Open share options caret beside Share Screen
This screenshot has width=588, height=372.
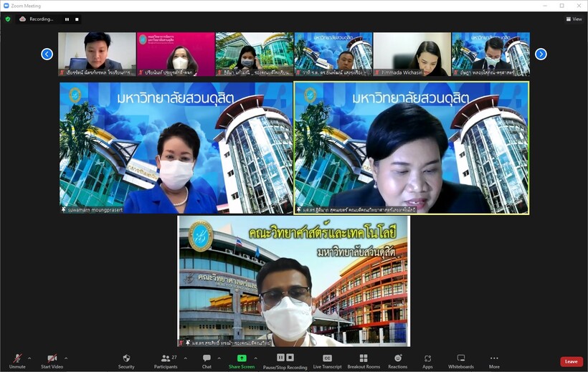tap(256, 358)
